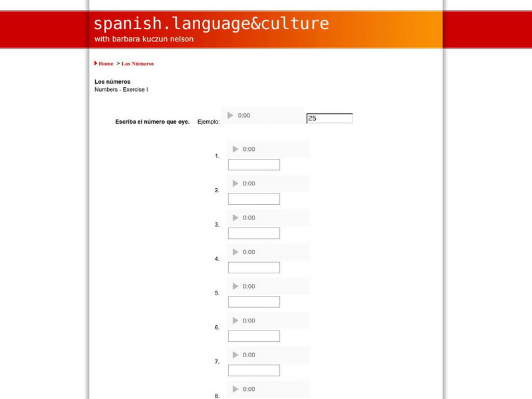Play audio for question 8
The image size is (532, 399).
coord(235,389)
